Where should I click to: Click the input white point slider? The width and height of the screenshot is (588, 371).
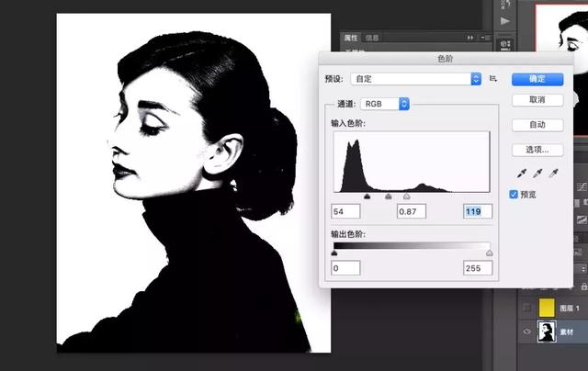(406, 197)
